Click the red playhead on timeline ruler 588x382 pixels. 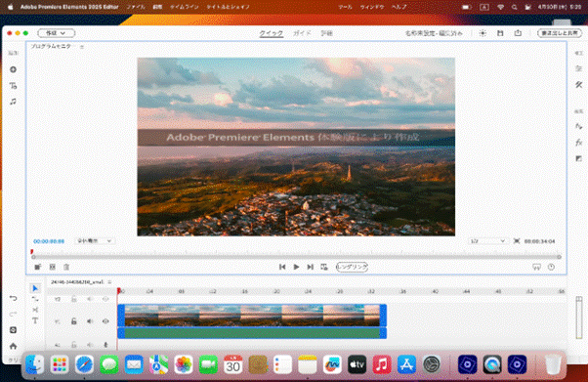(x=119, y=291)
